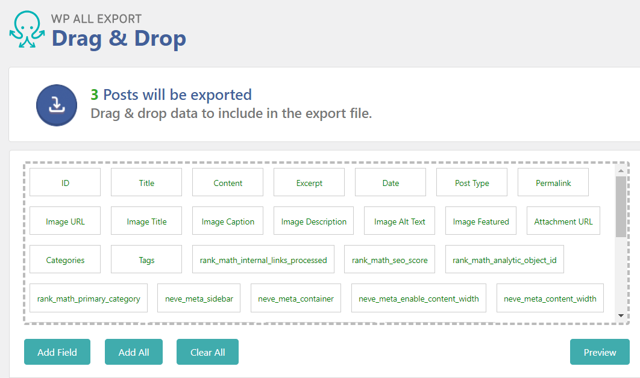Select the rank_math_analytic_object_id field
The width and height of the screenshot is (640, 378).
point(504,259)
